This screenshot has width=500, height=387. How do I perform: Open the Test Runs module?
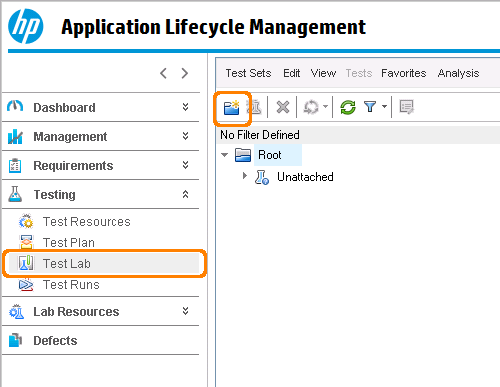(71, 285)
